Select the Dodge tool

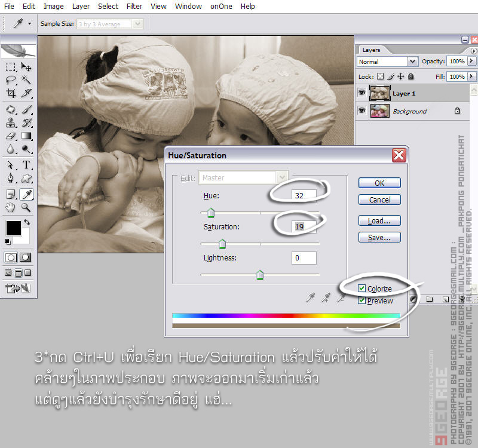coord(26,149)
